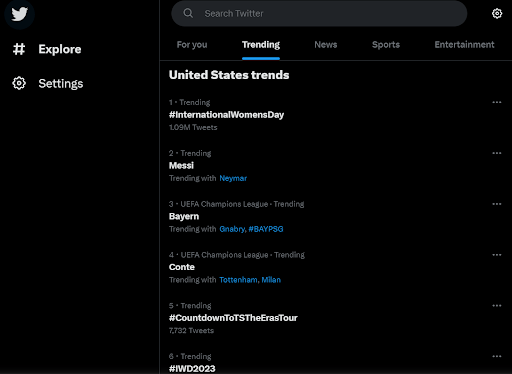
Task: Open more options for #IWD2023 trend
Action: pyautogui.click(x=497, y=356)
